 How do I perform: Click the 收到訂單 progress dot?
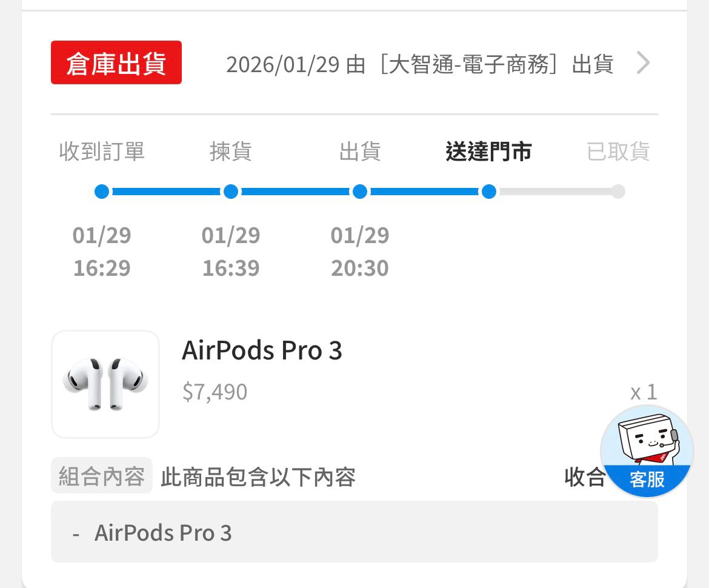102,192
